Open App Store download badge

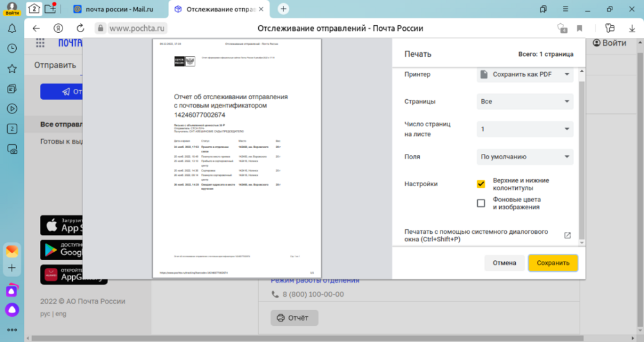pyautogui.click(x=61, y=225)
